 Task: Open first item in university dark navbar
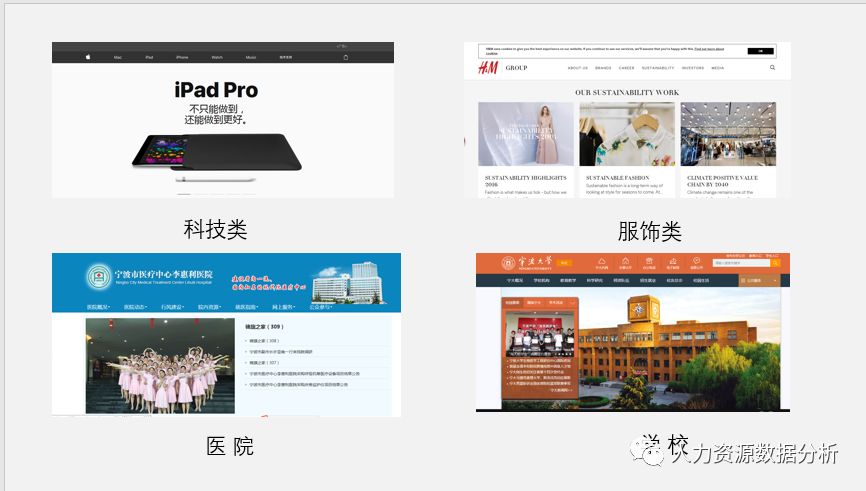coord(515,281)
